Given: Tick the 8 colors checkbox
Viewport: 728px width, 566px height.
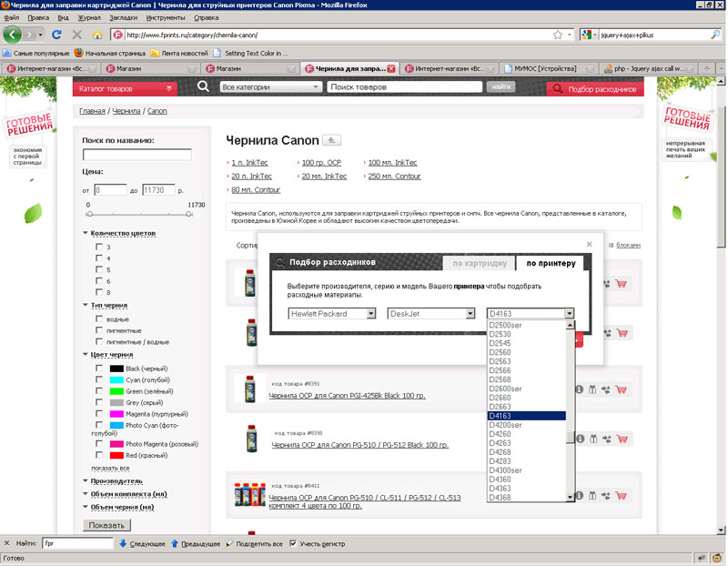Looking at the screenshot, I should click(99, 292).
